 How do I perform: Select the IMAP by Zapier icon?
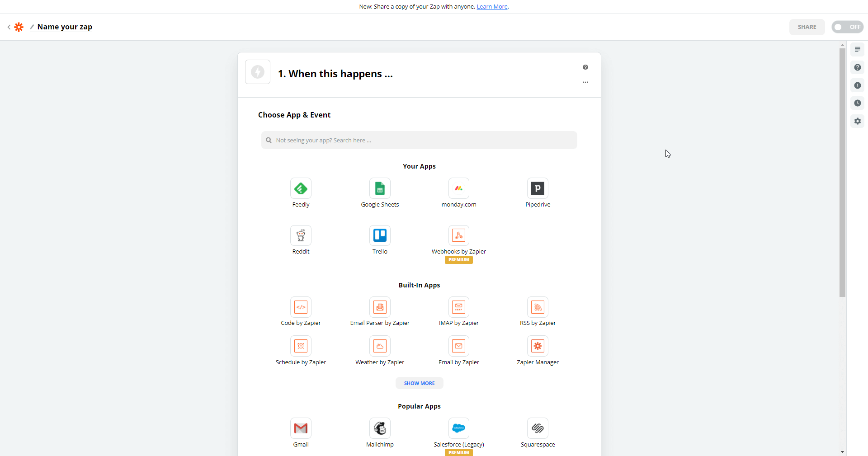pos(459,307)
